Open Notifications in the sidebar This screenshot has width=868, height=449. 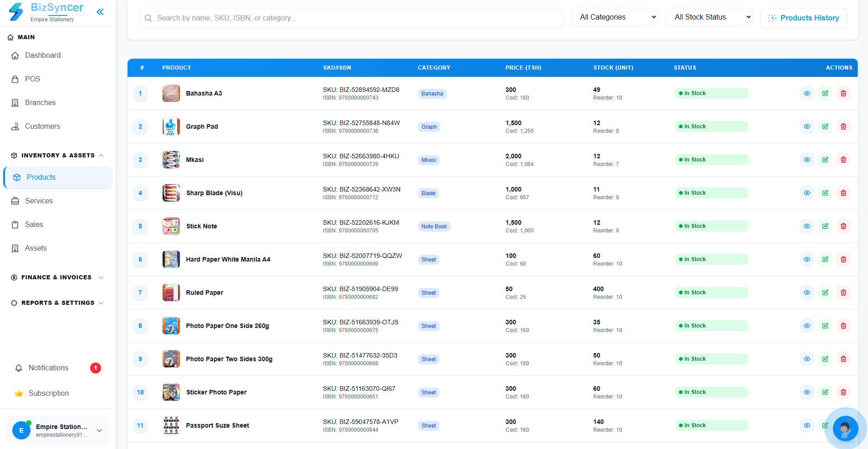pyautogui.click(x=58, y=368)
